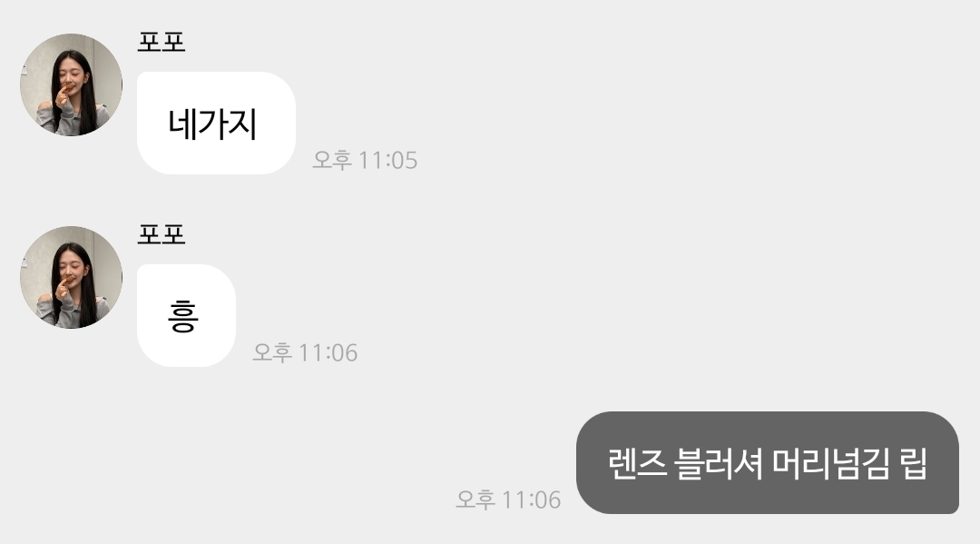The image size is (980, 544).
Task: Click the 11:06 timestamp next to 흥
Action: point(328,352)
